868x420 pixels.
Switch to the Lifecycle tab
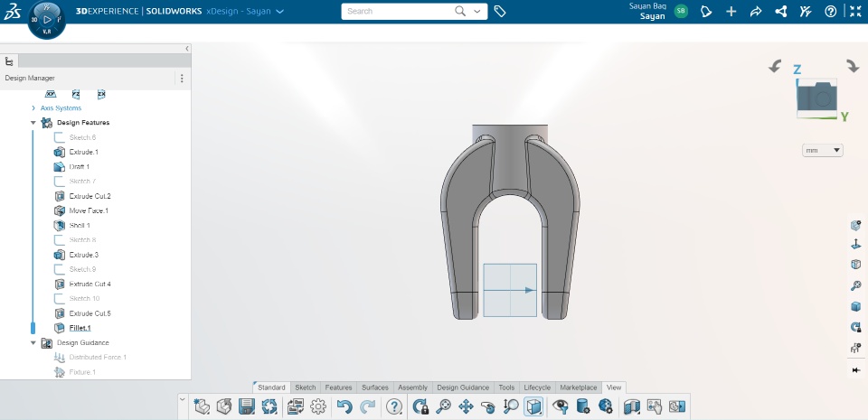(537, 387)
